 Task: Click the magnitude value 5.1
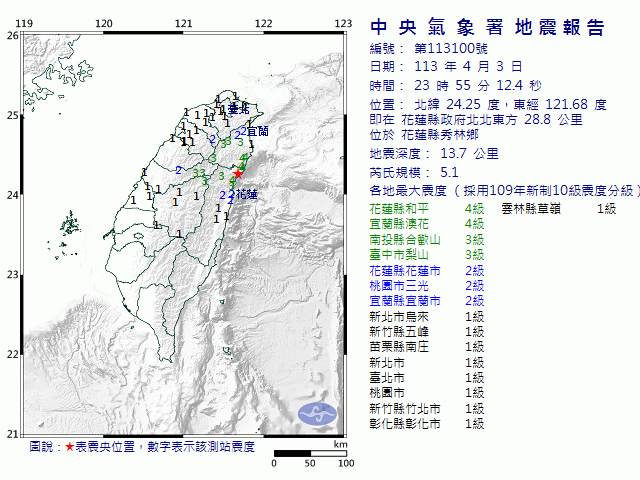(425, 171)
